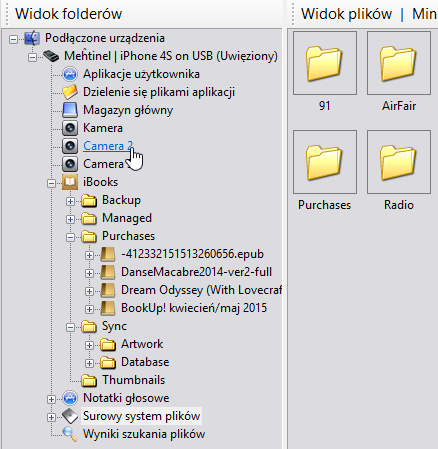Screen dimensions: 438x449
Task: Click the Dream Odyssey book icon
Action: 108,290
